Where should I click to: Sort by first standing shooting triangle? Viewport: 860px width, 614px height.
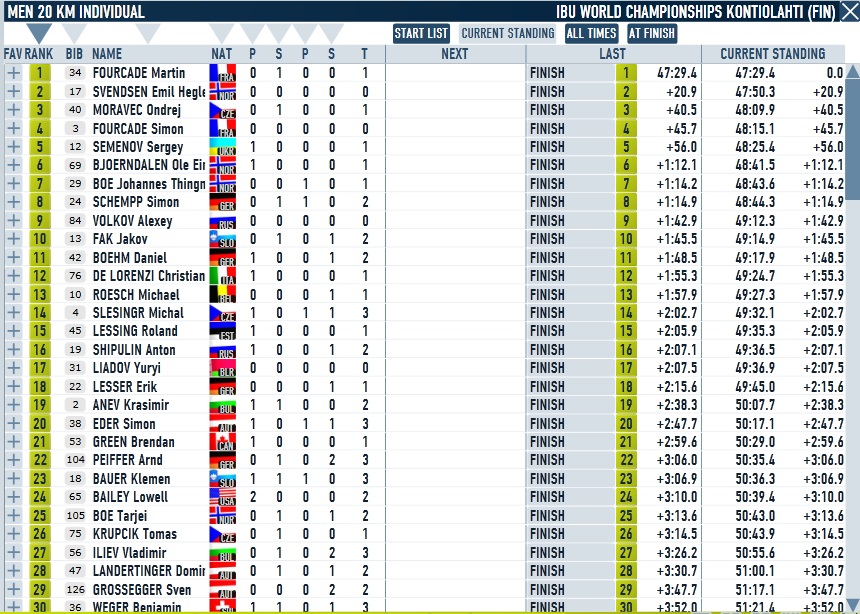coord(279,33)
